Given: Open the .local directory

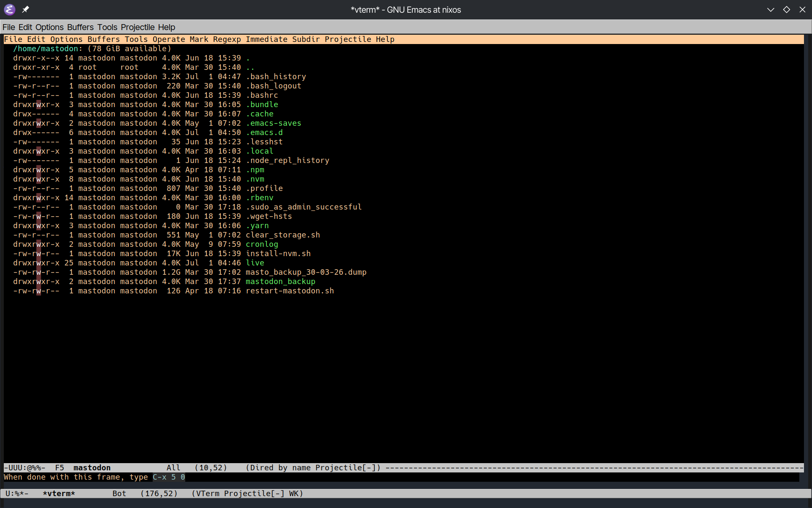Looking at the screenshot, I should [x=260, y=151].
